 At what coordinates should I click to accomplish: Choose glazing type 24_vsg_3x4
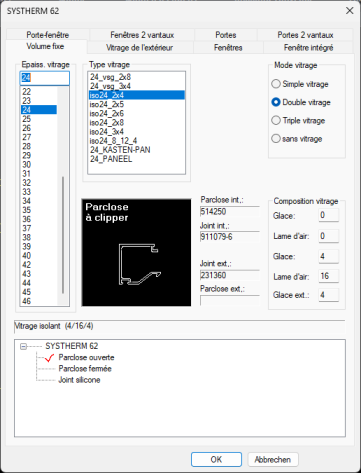point(136,86)
